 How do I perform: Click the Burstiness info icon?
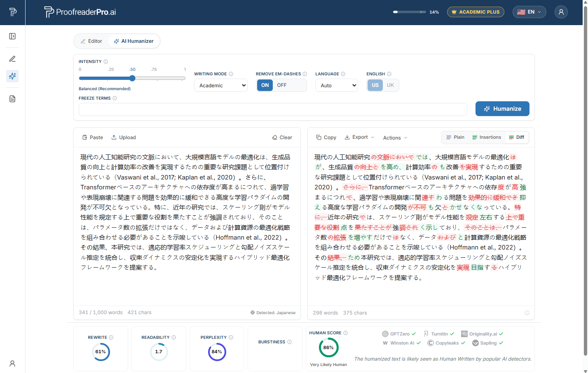click(x=289, y=342)
